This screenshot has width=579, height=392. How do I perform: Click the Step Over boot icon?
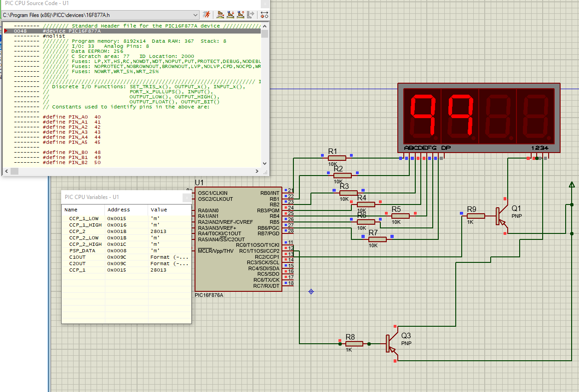point(221,15)
